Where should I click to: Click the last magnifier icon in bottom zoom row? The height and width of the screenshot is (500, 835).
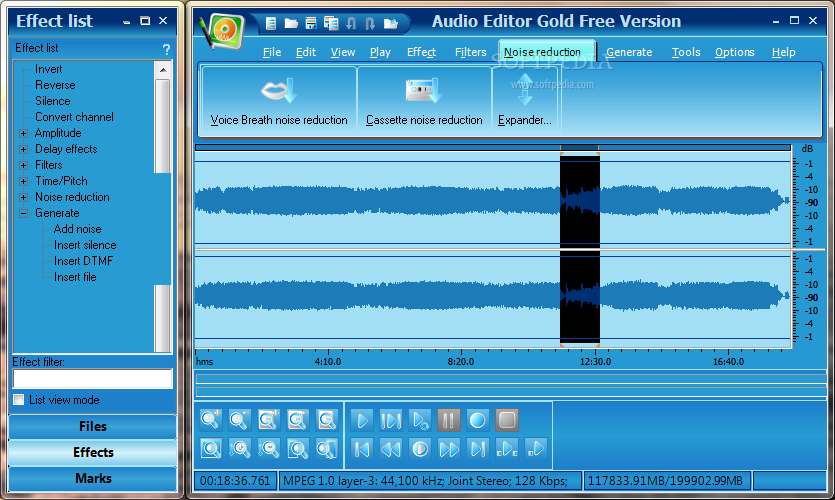[326, 449]
